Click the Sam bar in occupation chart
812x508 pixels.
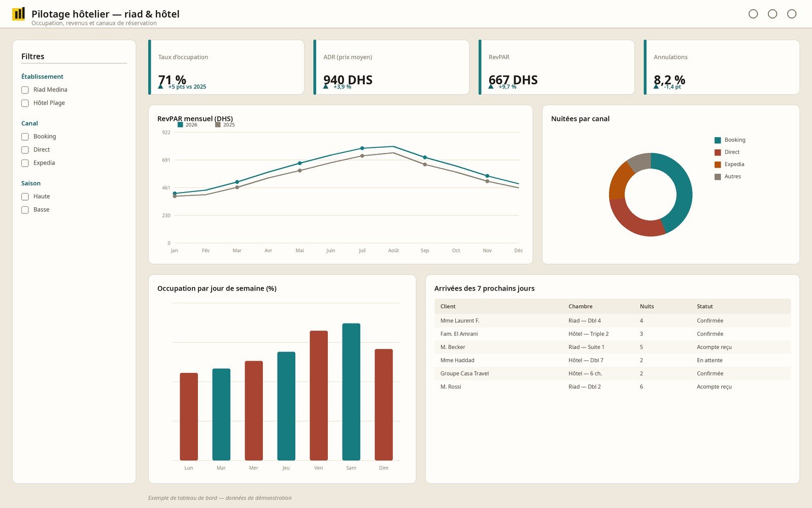(x=351, y=392)
